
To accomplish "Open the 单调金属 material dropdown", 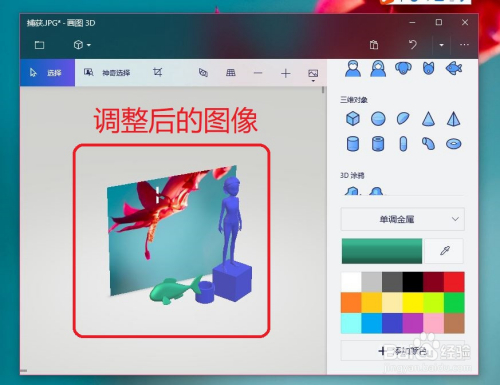I will [403, 219].
